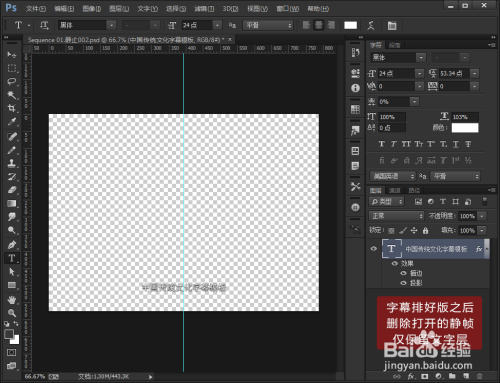
Task: Click text color swatch in options bar
Action: [x=350, y=25]
